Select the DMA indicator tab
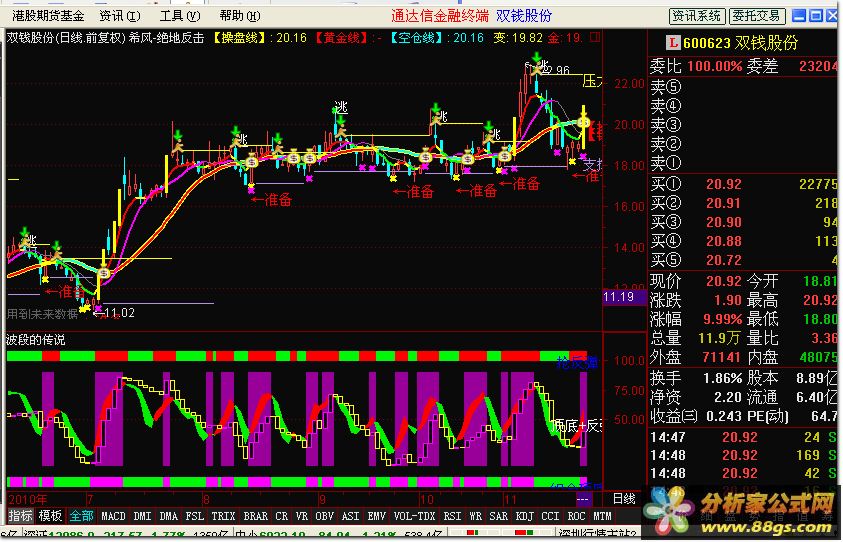 pos(169,516)
